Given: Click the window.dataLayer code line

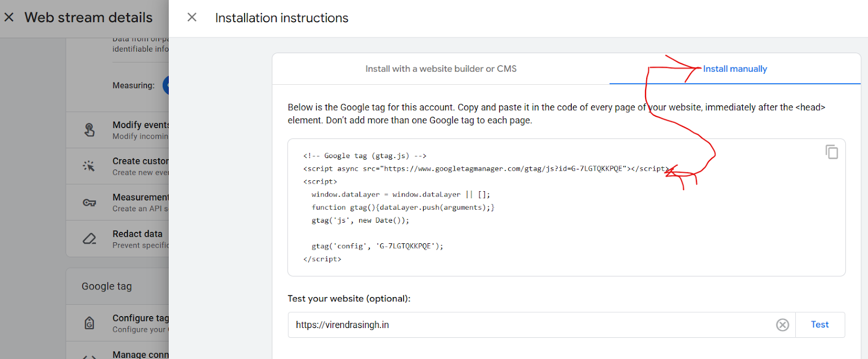Looking at the screenshot, I should click(401, 194).
